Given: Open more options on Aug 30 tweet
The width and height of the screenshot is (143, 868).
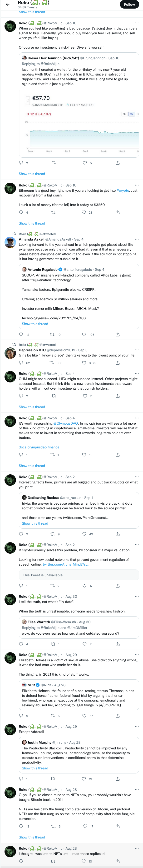Looking at the screenshot, I should click(137, 597).
